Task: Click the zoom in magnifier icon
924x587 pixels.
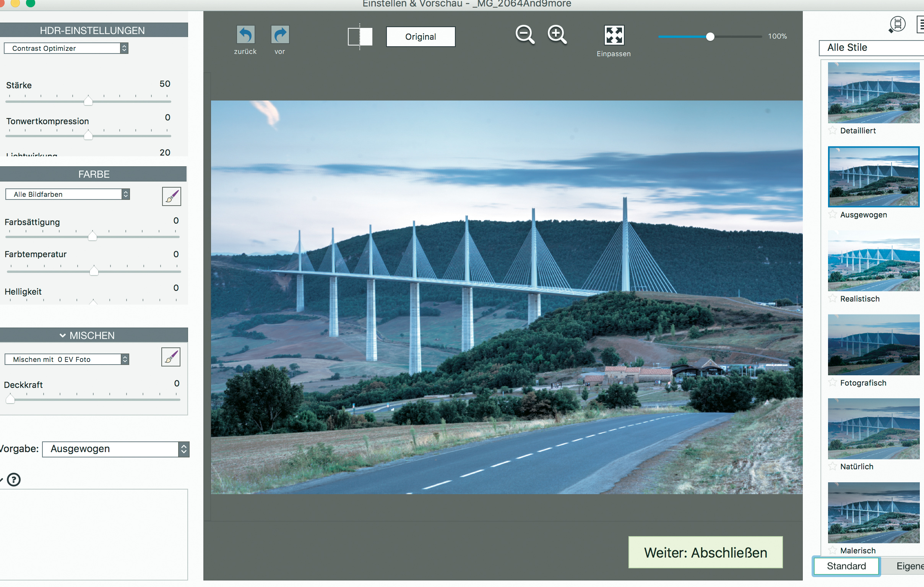Action: (557, 35)
